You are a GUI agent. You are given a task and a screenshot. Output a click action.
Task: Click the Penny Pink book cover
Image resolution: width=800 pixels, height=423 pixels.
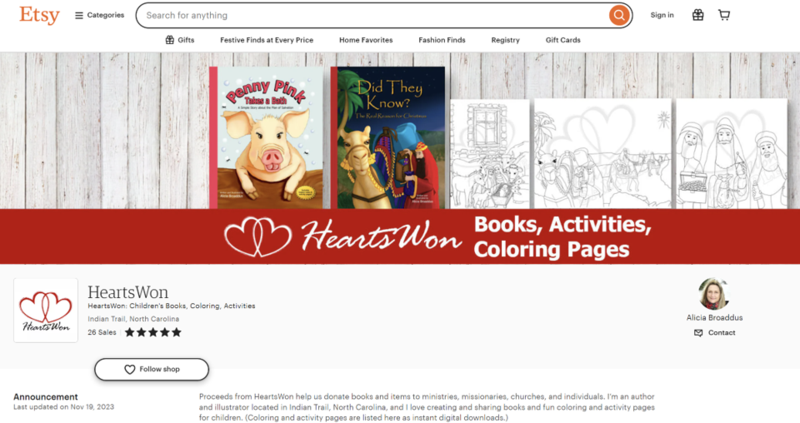pos(266,138)
